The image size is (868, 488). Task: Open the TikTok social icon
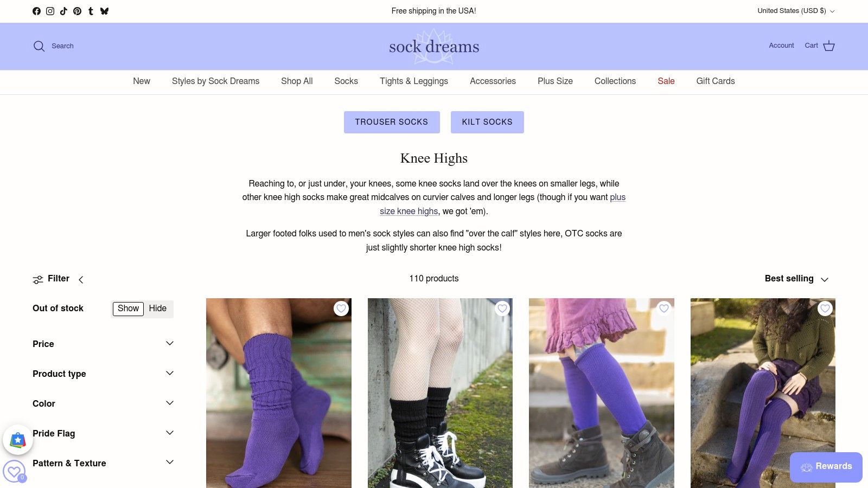pyautogui.click(x=63, y=11)
